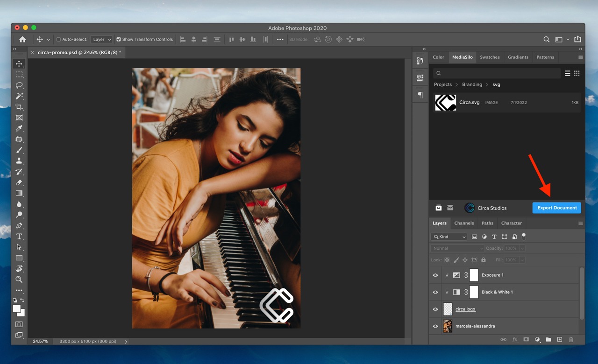This screenshot has width=598, height=364.
Task: Delete the selected layer
Action: tap(570, 339)
